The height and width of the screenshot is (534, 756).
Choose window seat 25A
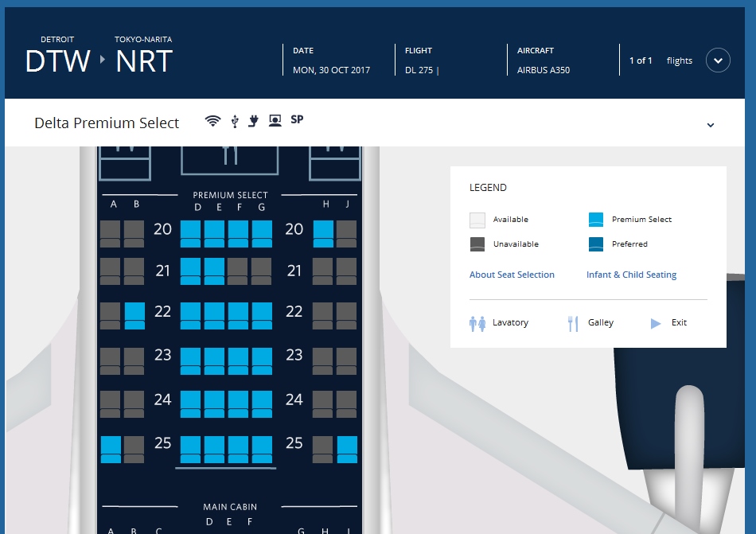click(111, 449)
